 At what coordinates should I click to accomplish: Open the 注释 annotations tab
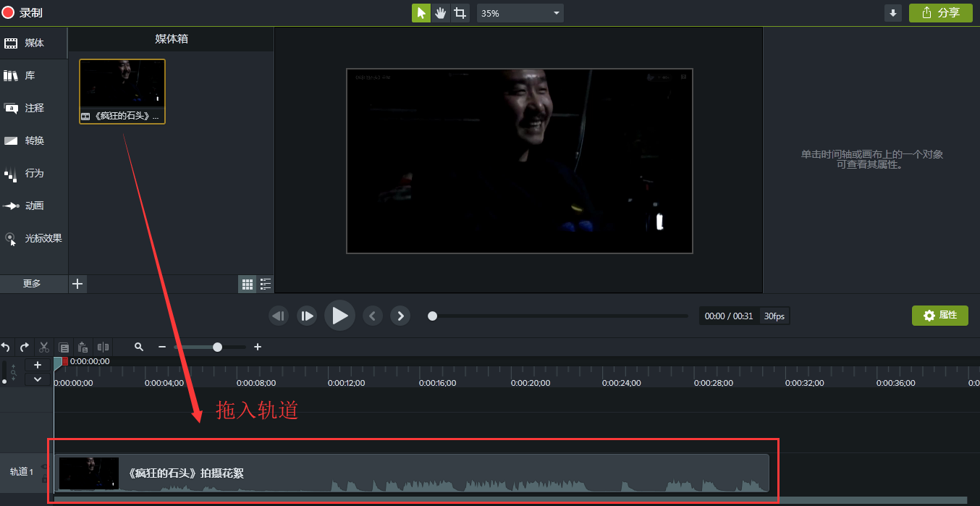[34, 108]
